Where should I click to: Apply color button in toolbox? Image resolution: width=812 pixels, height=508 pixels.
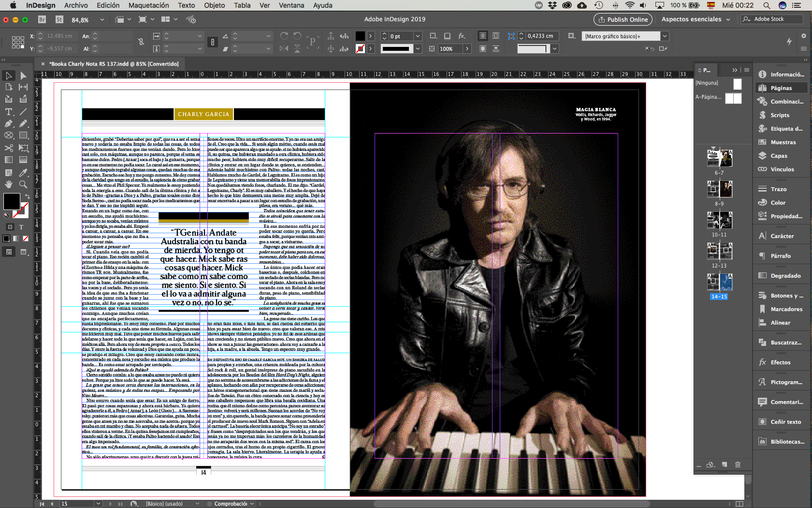pos(6,239)
